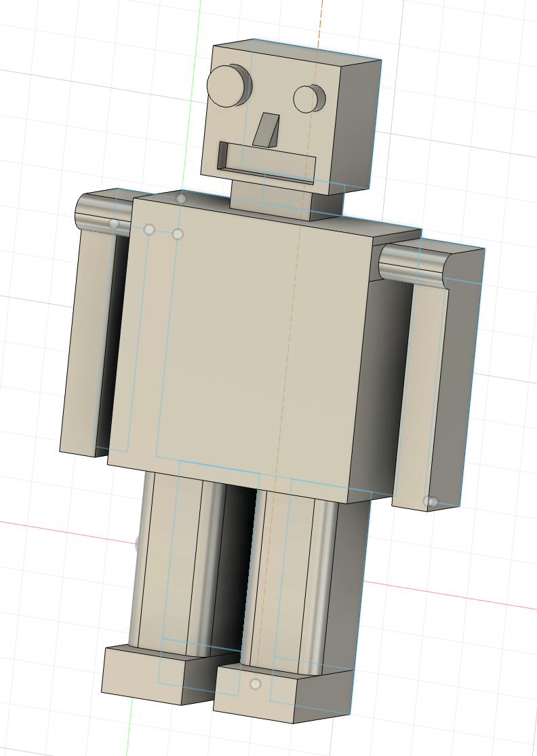Click the wedge-shaped nose on the head
Image resolution: width=537 pixels, height=756 pixels.
coord(266,130)
